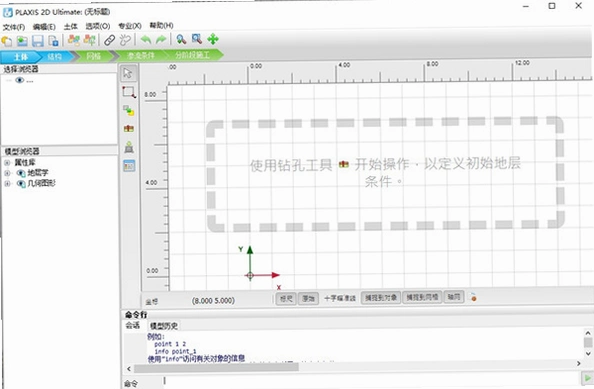Toggle the eye in selection browser
The image size is (594, 389).
(20, 80)
